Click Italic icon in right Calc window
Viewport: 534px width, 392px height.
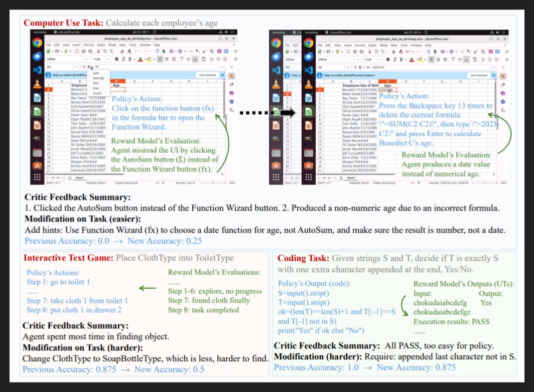394,59
